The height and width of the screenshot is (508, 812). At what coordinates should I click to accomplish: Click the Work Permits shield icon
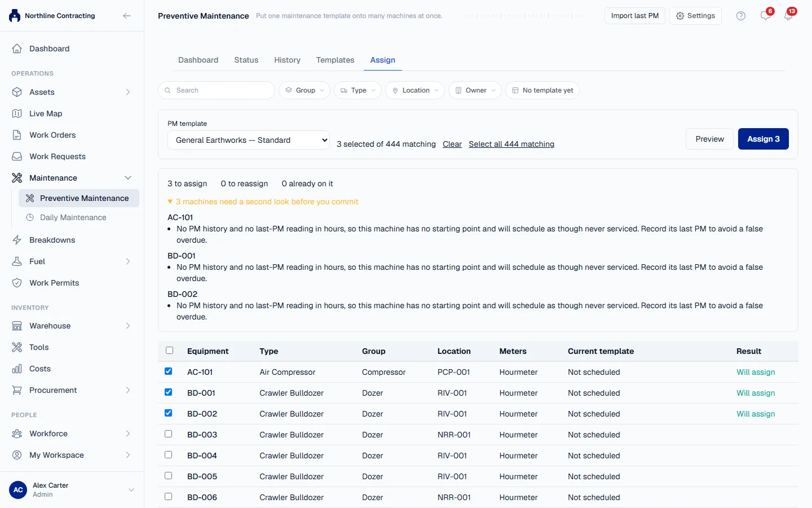pos(17,283)
